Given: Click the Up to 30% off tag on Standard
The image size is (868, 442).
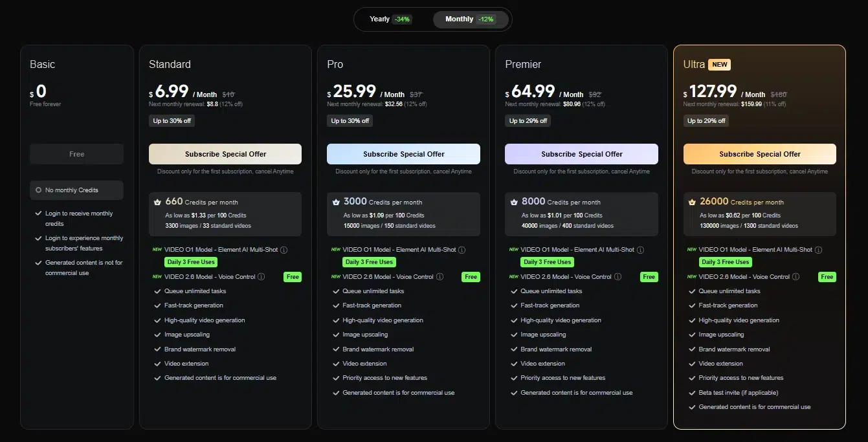Looking at the screenshot, I should coord(172,121).
